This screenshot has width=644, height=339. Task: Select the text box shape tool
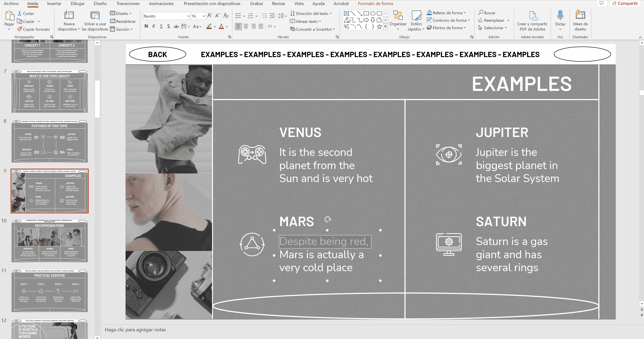point(346,13)
